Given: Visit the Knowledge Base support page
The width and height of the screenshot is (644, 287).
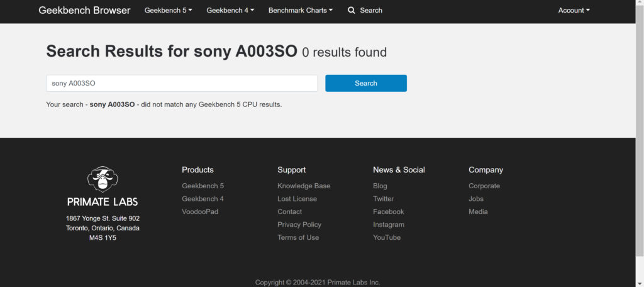Looking at the screenshot, I should (304, 186).
